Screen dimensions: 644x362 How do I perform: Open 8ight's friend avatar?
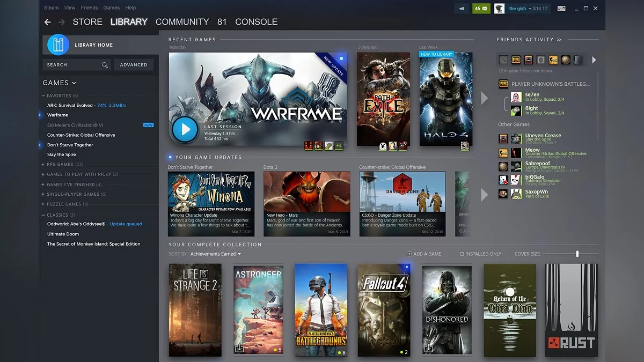tap(516, 110)
